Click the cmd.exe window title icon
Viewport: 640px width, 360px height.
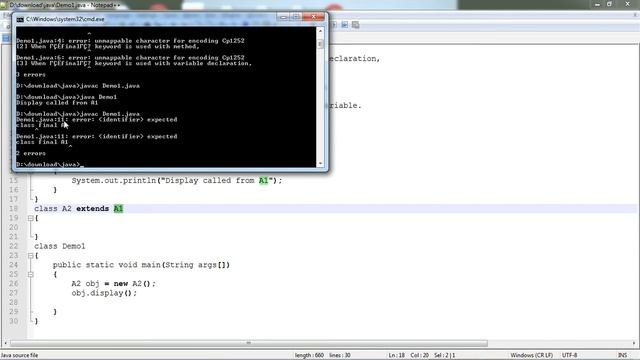click(20, 19)
